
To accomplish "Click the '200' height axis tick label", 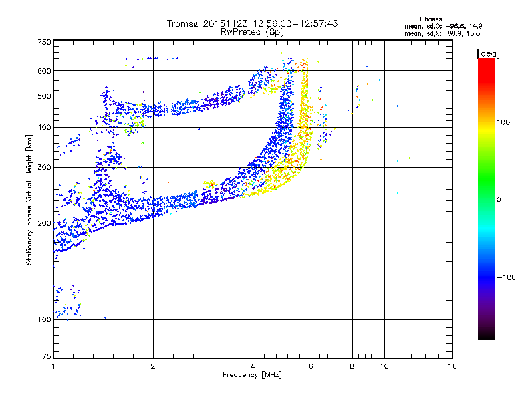I will point(44,223).
